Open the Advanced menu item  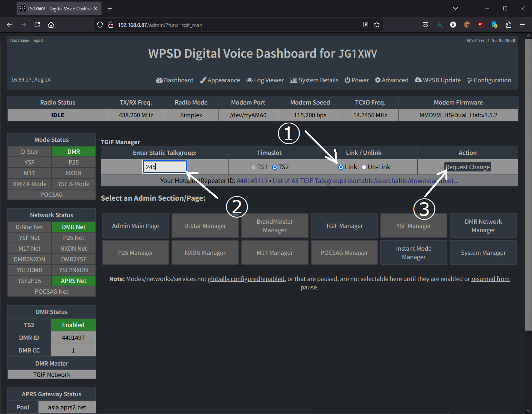(x=392, y=80)
